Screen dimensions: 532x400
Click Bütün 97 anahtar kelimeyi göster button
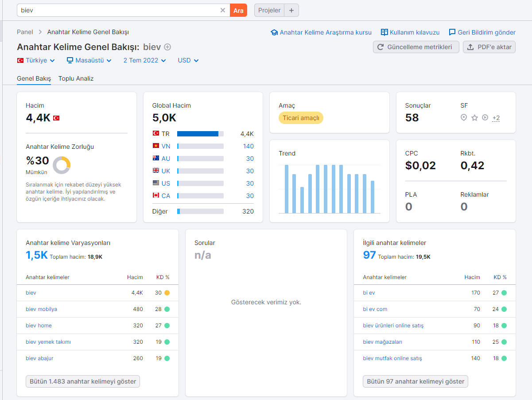pyautogui.click(x=416, y=381)
